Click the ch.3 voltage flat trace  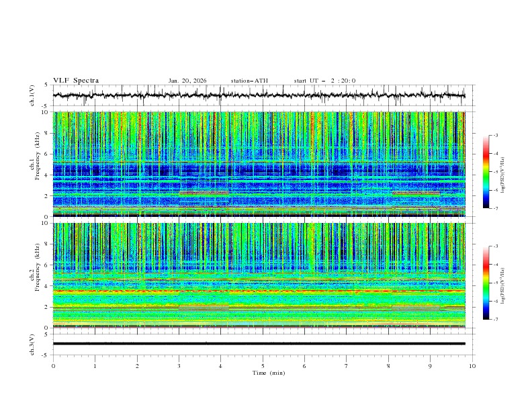tap(259, 344)
